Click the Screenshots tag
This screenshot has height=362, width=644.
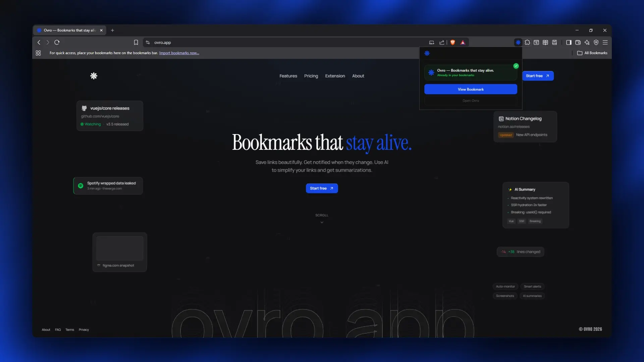point(505,296)
